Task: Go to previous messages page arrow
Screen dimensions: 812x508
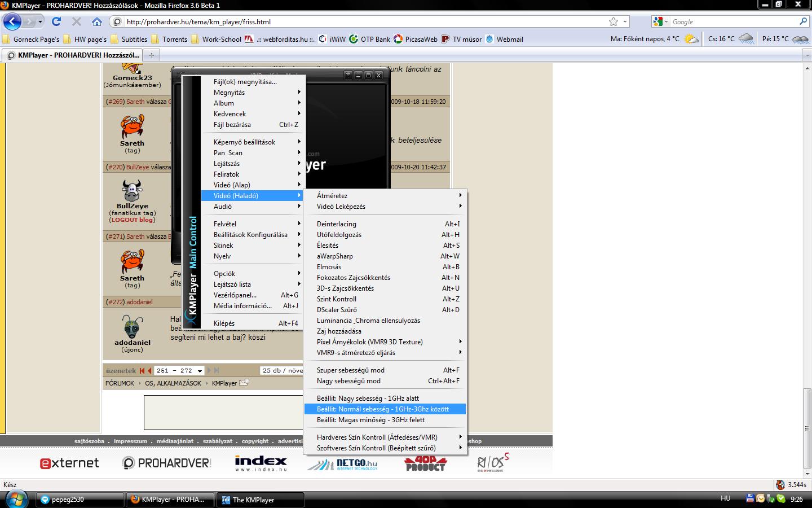Action: tap(149, 371)
